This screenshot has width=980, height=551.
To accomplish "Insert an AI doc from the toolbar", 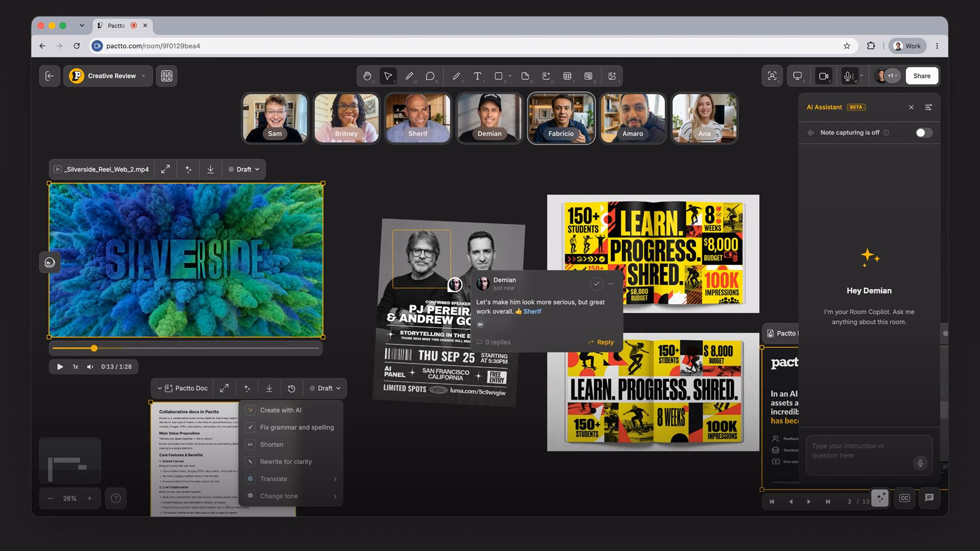I will [546, 76].
